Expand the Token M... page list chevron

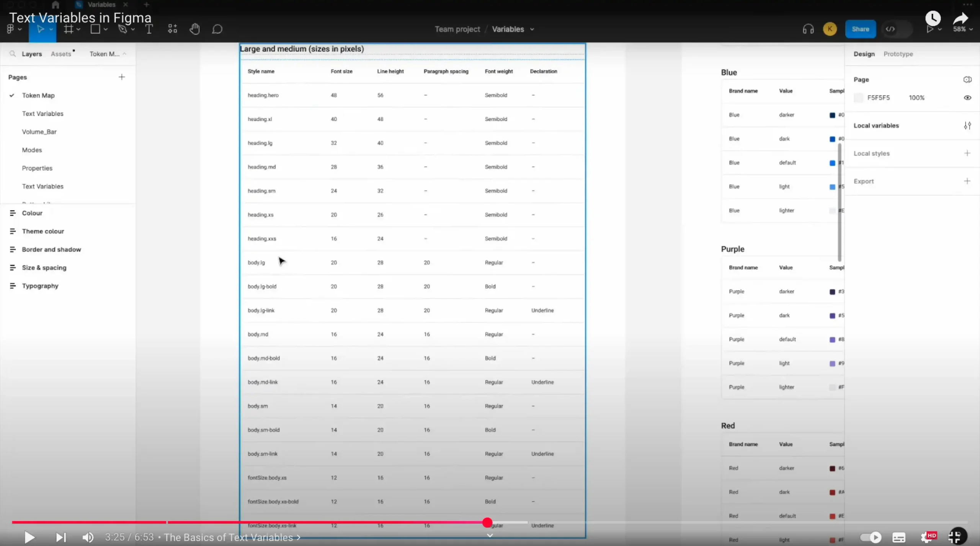[124, 54]
